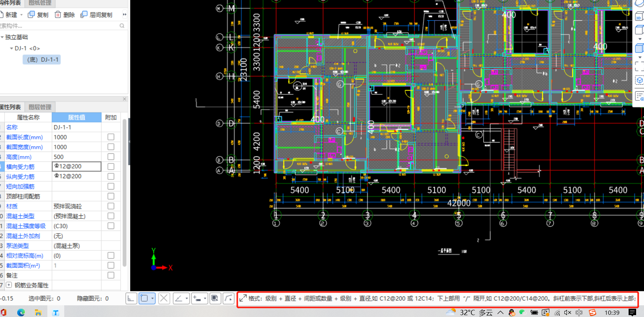This screenshot has height=317, width=644.
Task: Tick the 截面宽度(mm) 附加 checkbox
Action: click(111, 147)
